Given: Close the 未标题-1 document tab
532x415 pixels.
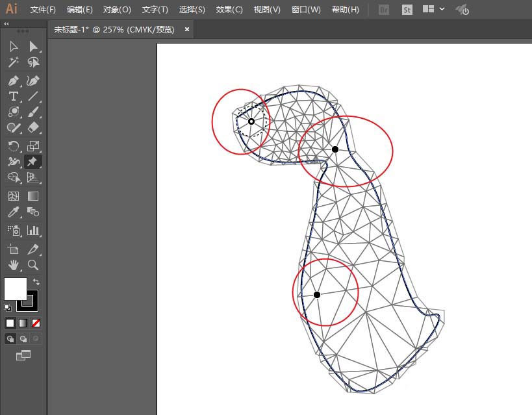Looking at the screenshot, I should tap(187, 29).
